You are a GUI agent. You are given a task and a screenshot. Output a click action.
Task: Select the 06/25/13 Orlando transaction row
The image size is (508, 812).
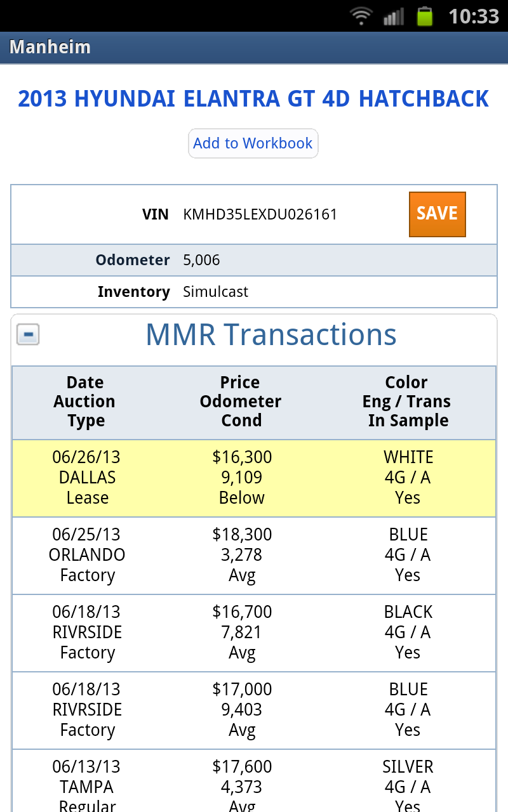[x=253, y=555]
